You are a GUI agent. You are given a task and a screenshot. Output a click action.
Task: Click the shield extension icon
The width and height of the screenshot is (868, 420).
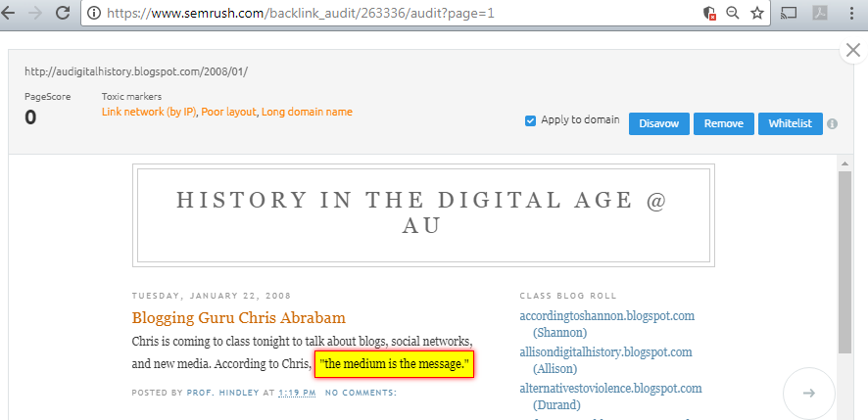709,14
